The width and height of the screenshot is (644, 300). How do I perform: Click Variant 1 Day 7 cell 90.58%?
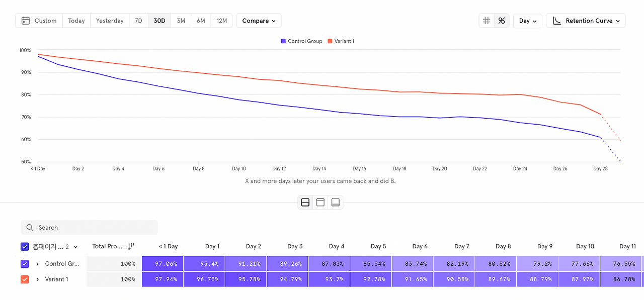[454, 279]
